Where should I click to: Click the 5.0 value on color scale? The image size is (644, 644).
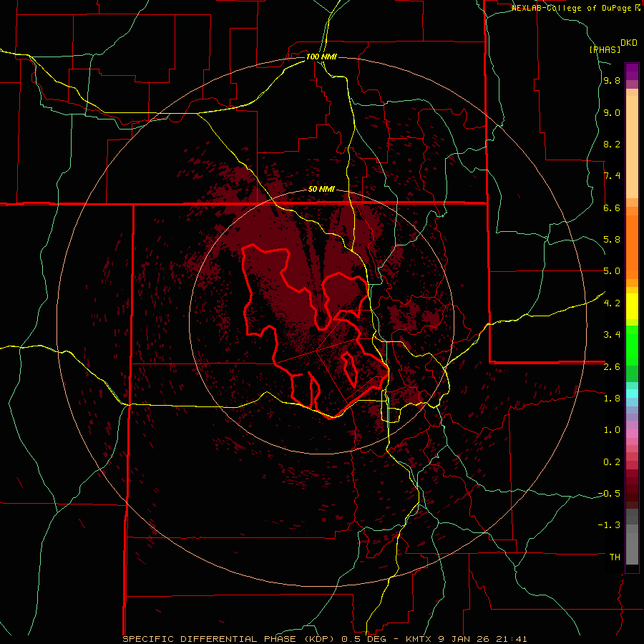[x=612, y=271]
